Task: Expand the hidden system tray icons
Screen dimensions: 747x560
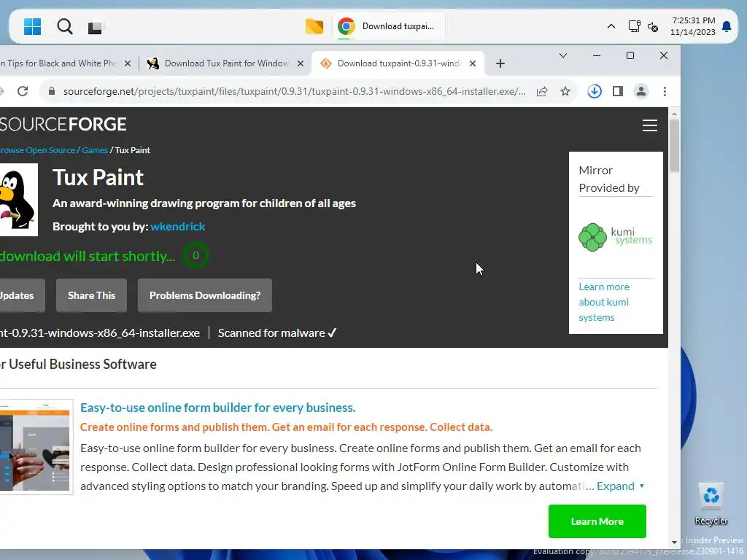Action: click(611, 27)
